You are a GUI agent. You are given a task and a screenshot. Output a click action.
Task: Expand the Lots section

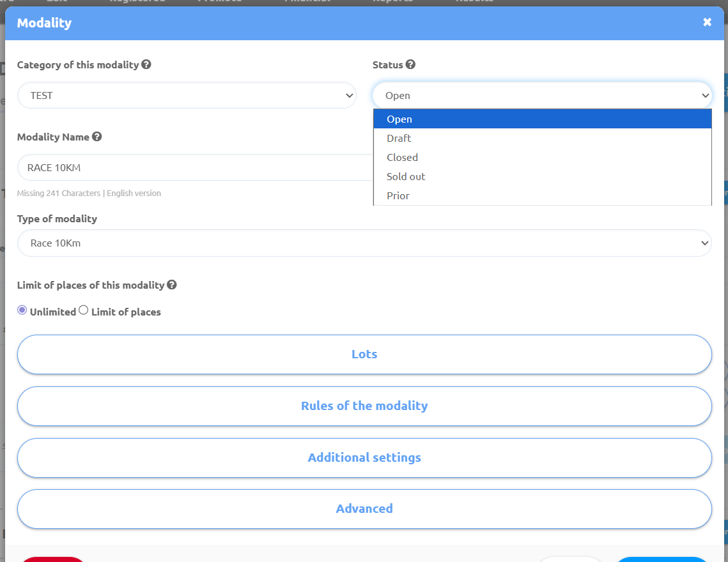click(364, 354)
